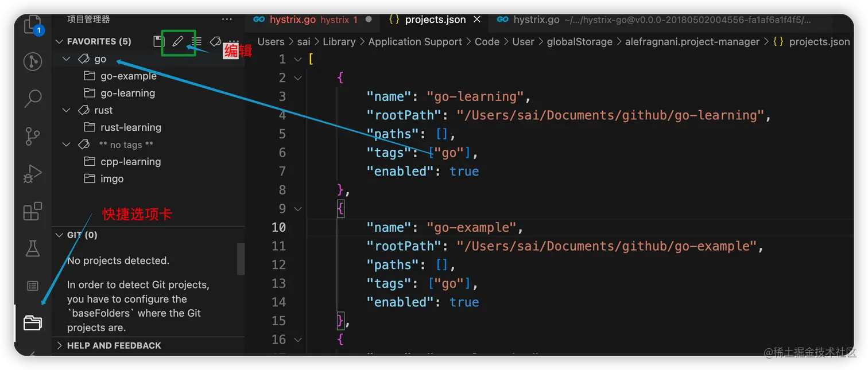Collapse the GIT (0) section
Image resolution: width=868 pixels, height=370 pixels.
point(59,235)
